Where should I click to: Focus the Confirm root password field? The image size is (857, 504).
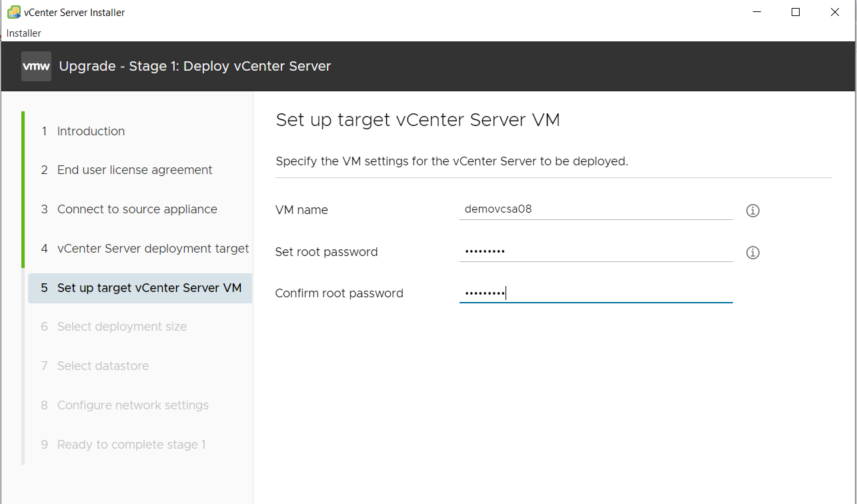596,293
